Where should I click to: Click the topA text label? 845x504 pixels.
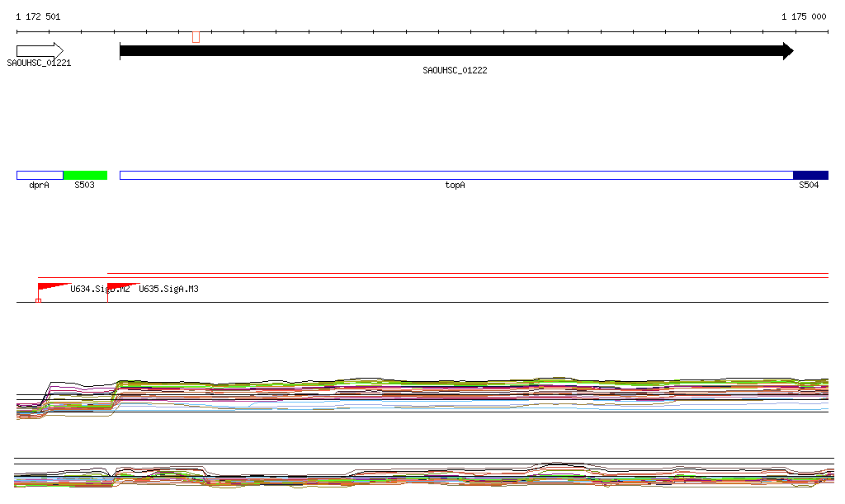455,186
